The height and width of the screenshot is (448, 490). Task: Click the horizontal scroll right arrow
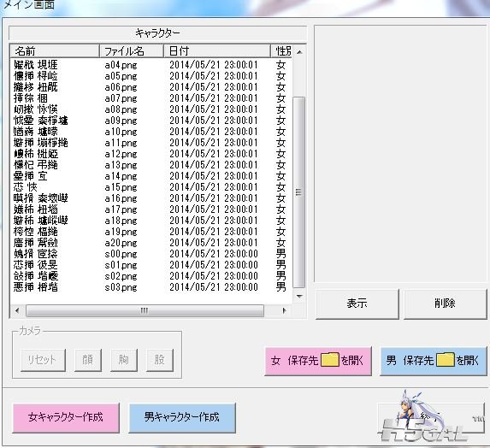point(284,310)
